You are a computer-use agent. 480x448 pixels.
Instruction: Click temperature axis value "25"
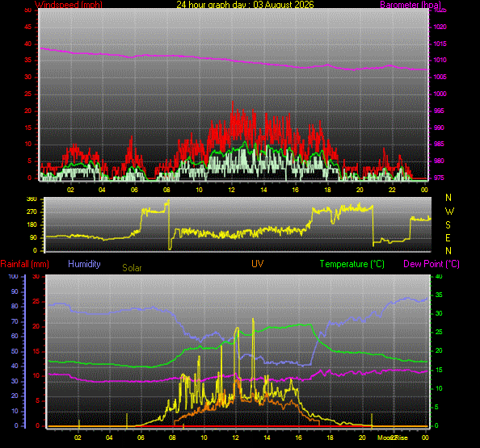tap(439, 332)
